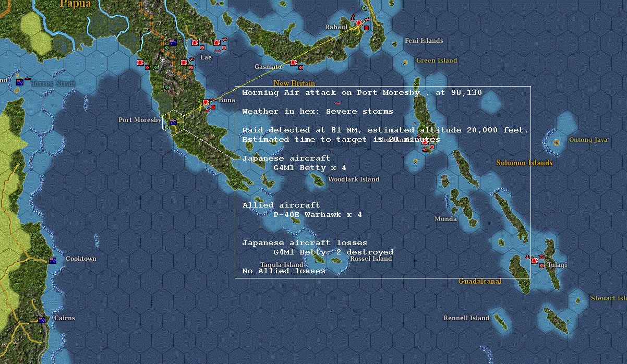Click the airfield plane icon north of Lae
The image size is (627, 364).
pyautogui.click(x=224, y=39)
